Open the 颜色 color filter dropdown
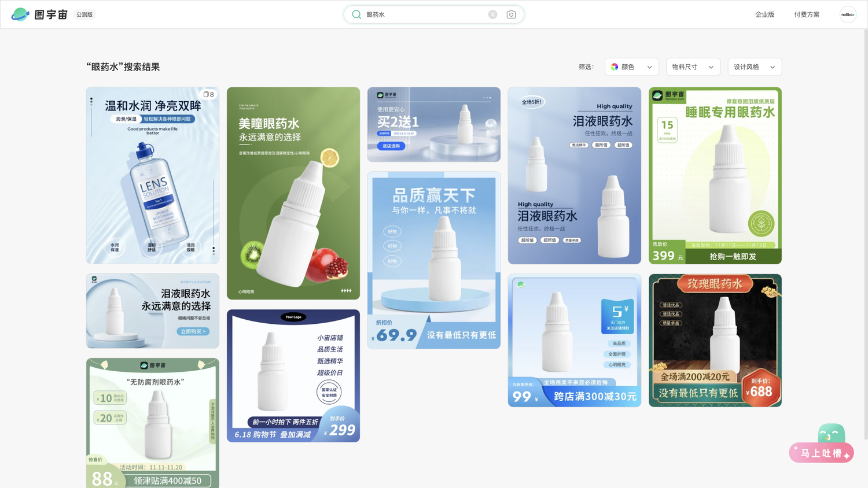 pyautogui.click(x=632, y=67)
